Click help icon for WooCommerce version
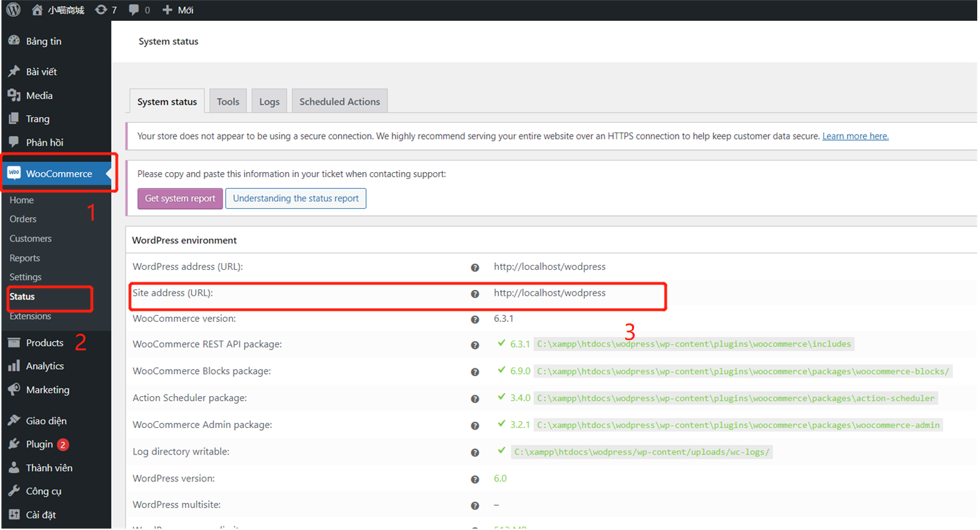The width and height of the screenshot is (980, 530). pyautogui.click(x=475, y=319)
